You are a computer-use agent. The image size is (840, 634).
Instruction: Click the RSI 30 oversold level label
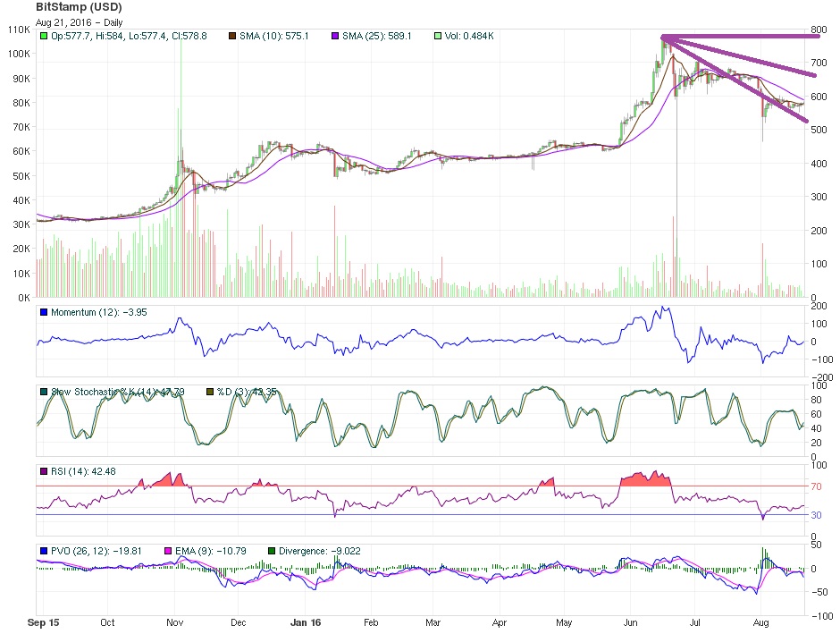pos(816,515)
